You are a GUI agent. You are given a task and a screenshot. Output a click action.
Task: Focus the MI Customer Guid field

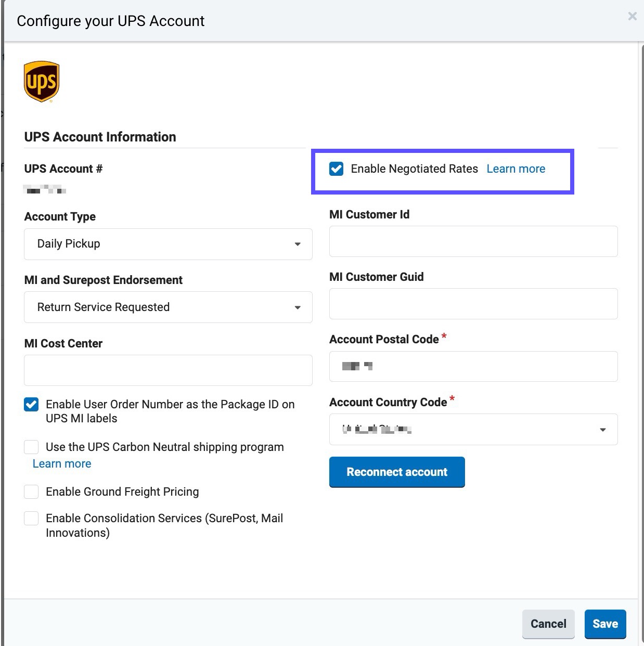[473, 304]
